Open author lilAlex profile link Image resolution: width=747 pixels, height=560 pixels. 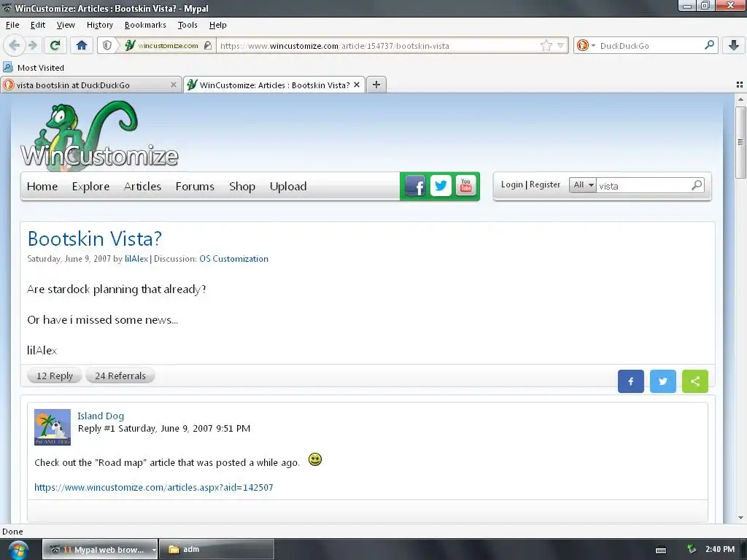point(136,259)
